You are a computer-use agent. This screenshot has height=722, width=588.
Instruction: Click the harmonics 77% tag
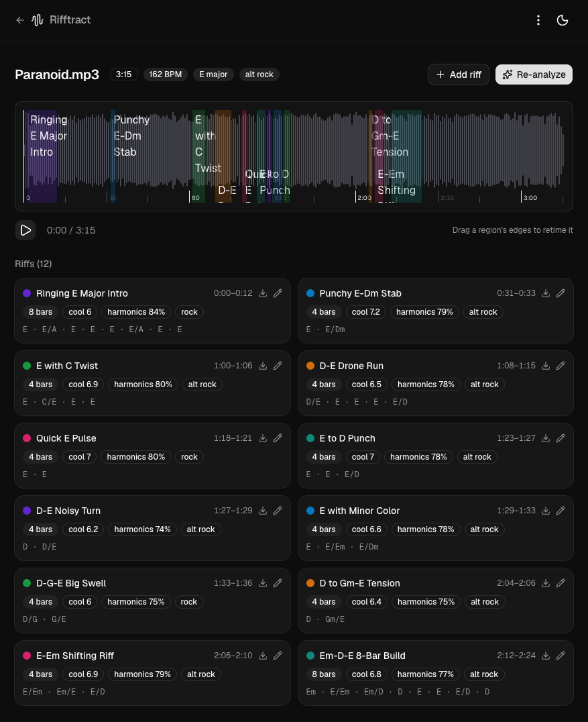coord(426,674)
